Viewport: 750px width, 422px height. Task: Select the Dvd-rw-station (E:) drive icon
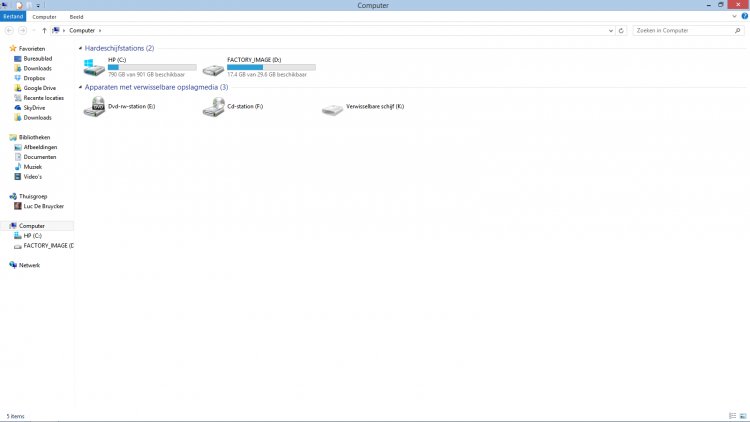(x=94, y=106)
